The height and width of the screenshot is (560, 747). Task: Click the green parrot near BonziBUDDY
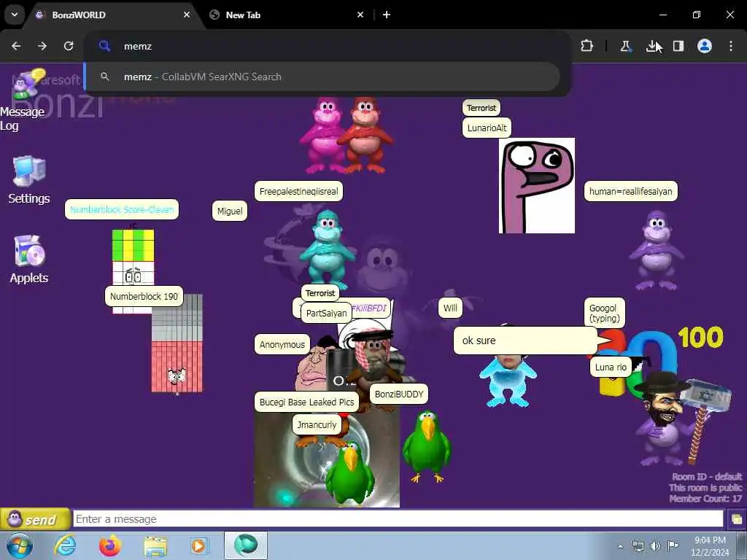(x=427, y=447)
